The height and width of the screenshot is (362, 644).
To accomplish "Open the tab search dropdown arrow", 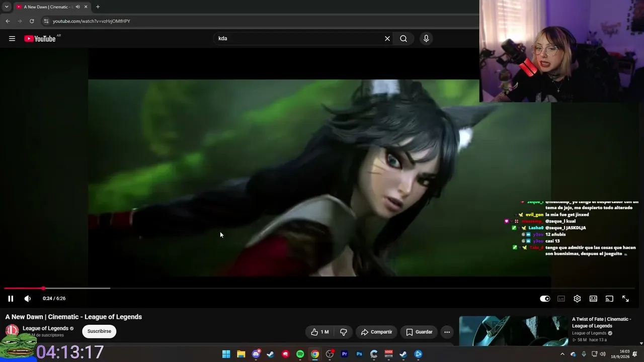I will click(7, 7).
